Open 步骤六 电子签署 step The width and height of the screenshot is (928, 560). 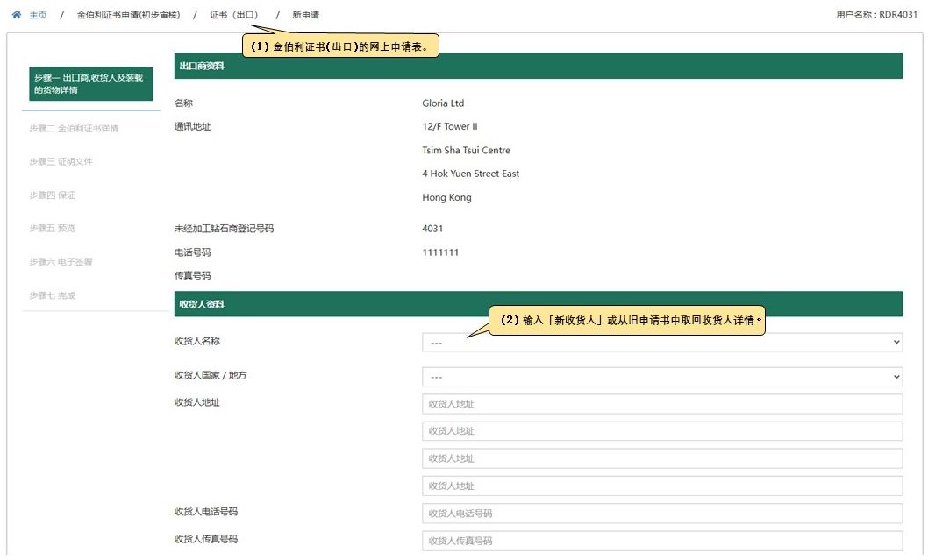tap(61, 262)
